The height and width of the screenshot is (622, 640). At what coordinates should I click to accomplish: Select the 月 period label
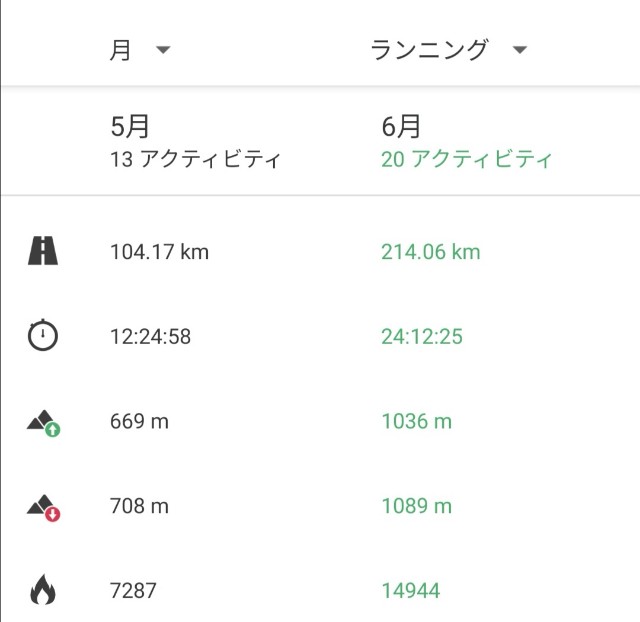pyautogui.click(x=120, y=50)
